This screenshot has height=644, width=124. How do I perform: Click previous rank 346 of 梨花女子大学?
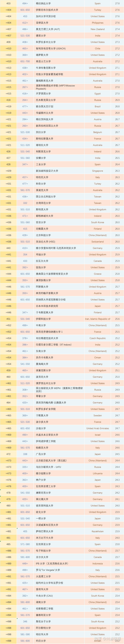coord(25,621)
